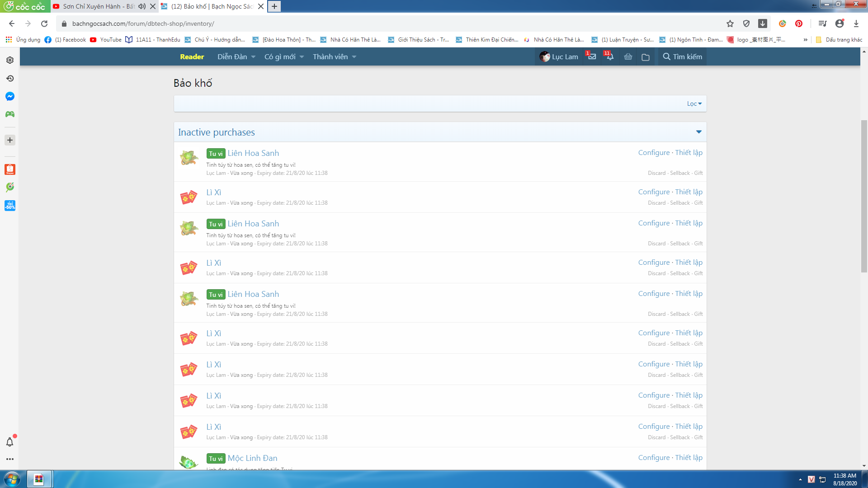Open the Windows Start button

[x=12, y=479]
